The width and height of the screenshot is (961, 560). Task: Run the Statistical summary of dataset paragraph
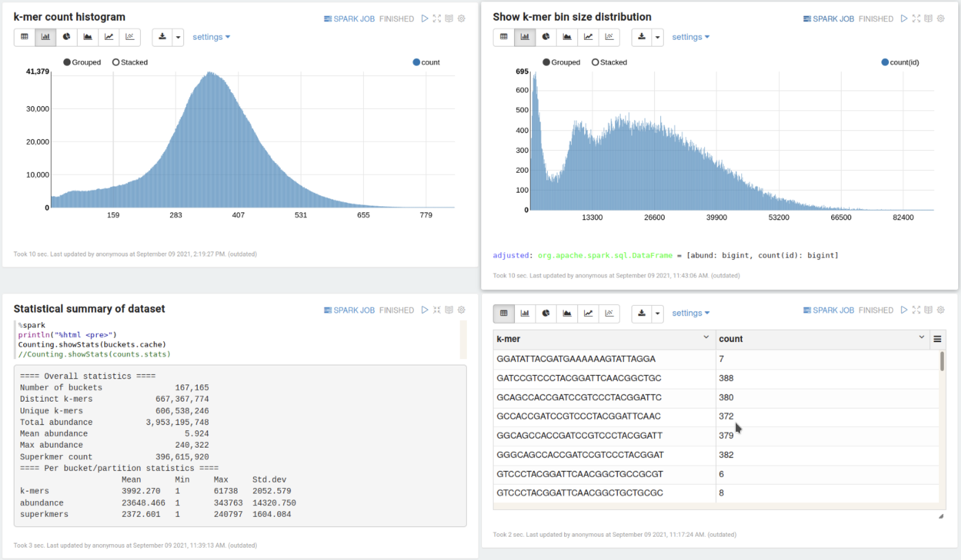pos(424,310)
